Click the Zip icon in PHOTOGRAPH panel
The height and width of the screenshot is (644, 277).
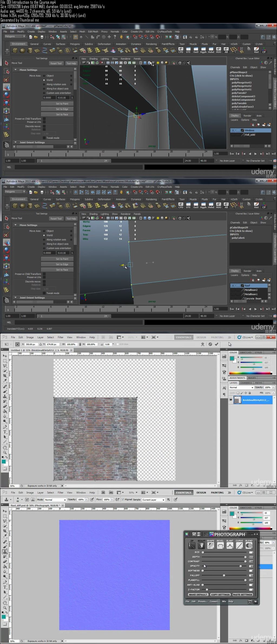(x=192, y=545)
